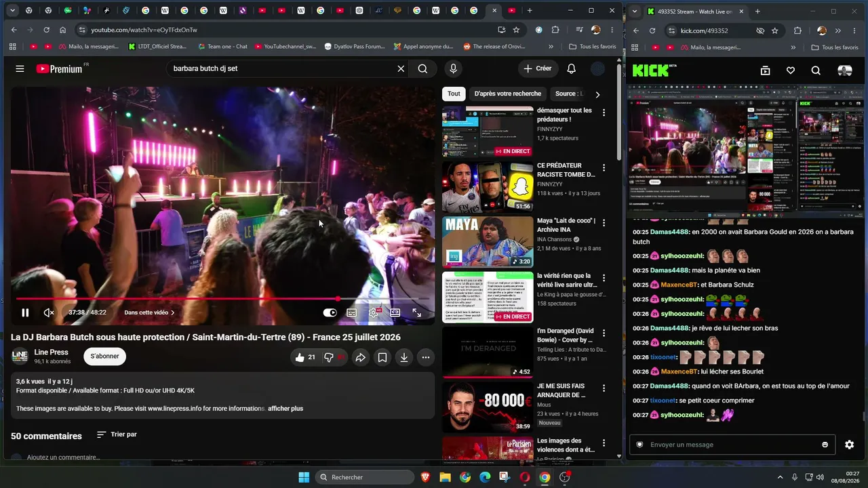
Task: Open options for Maya "Lait de coco" video
Action: 604,222
